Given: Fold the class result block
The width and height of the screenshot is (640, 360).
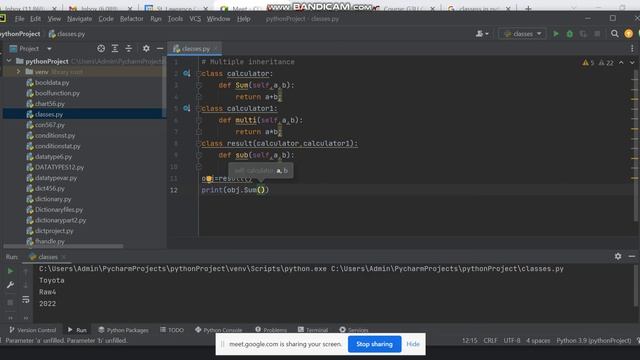Looking at the screenshot, I should click(x=199, y=144).
